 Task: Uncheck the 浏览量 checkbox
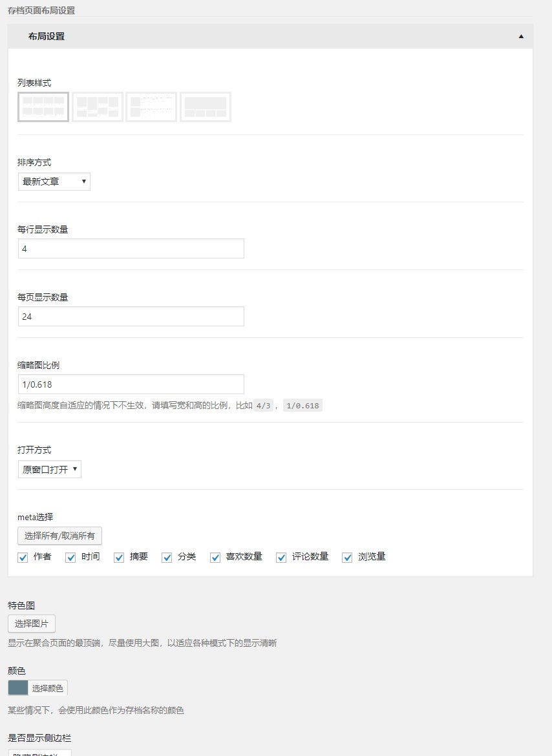coord(347,558)
